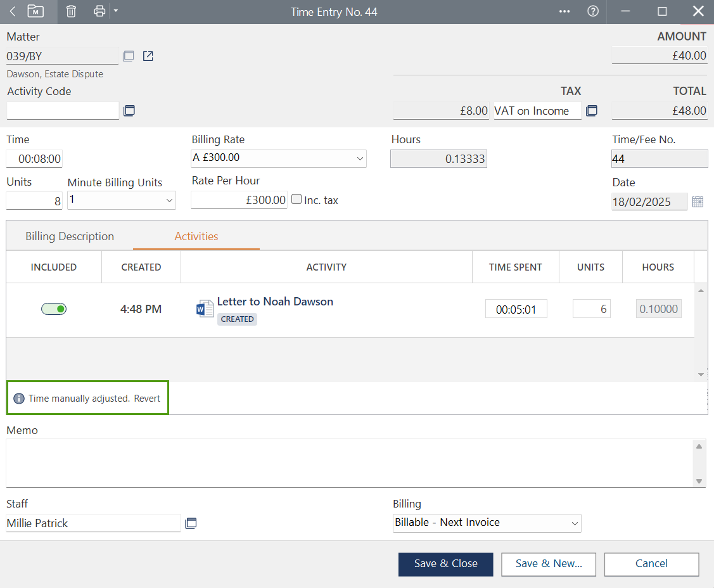
Task: Open the calendar date picker icon
Action: point(698,202)
